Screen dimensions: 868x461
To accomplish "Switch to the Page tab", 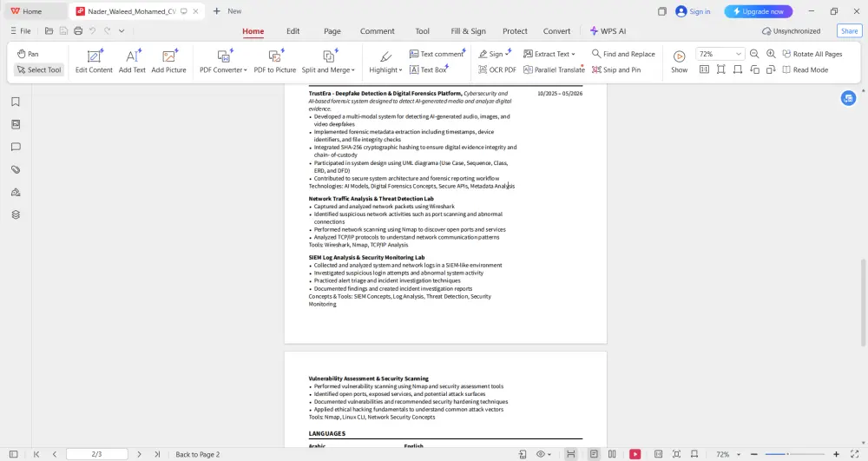I will coord(332,31).
